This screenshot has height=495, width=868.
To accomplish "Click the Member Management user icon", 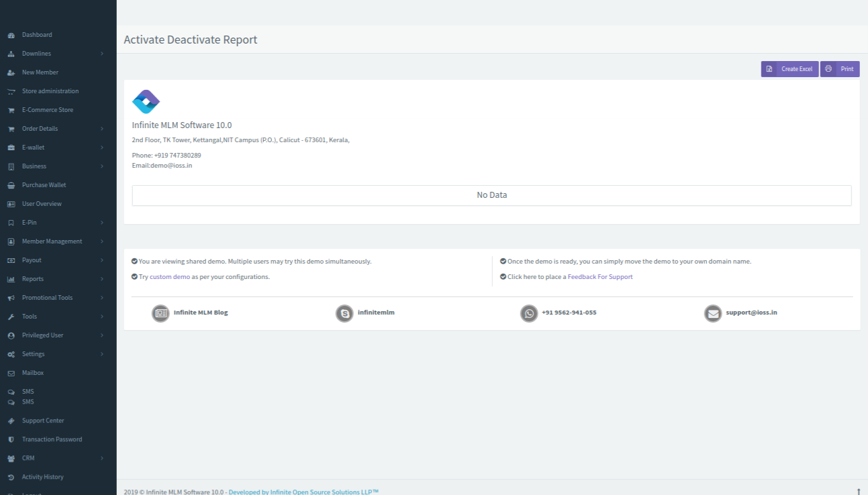I will click(11, 241).
